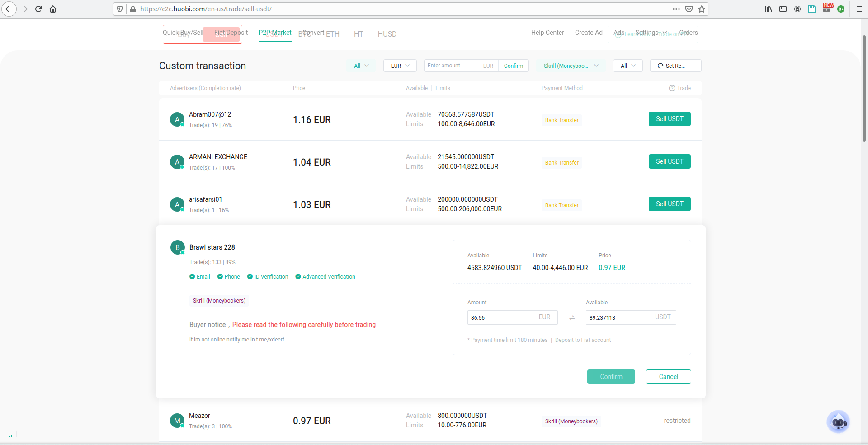
Task: Open Meazor's avatar
Action: point(177,421)
